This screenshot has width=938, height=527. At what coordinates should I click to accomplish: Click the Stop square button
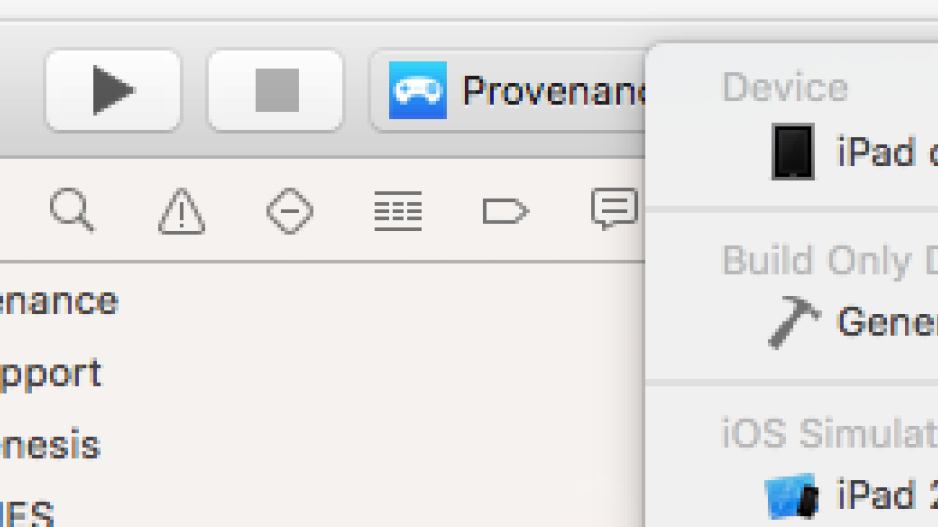pyautogui.click(x=276, y=90)
